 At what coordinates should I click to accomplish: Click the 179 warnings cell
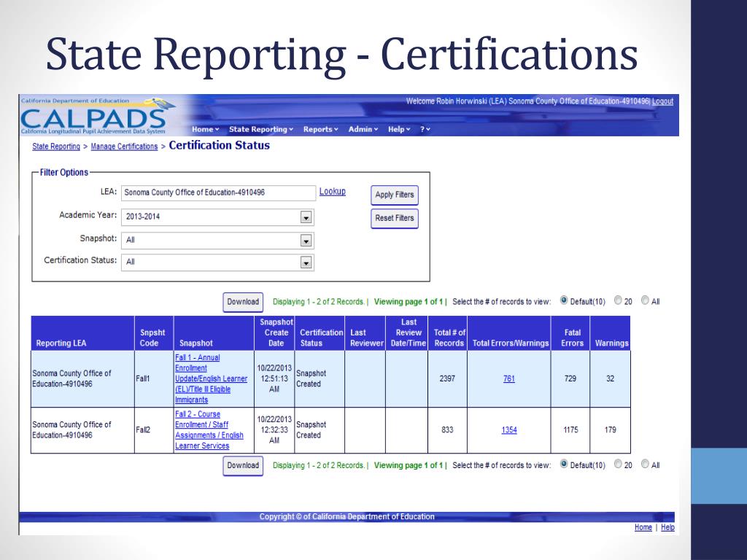(611, 430)
